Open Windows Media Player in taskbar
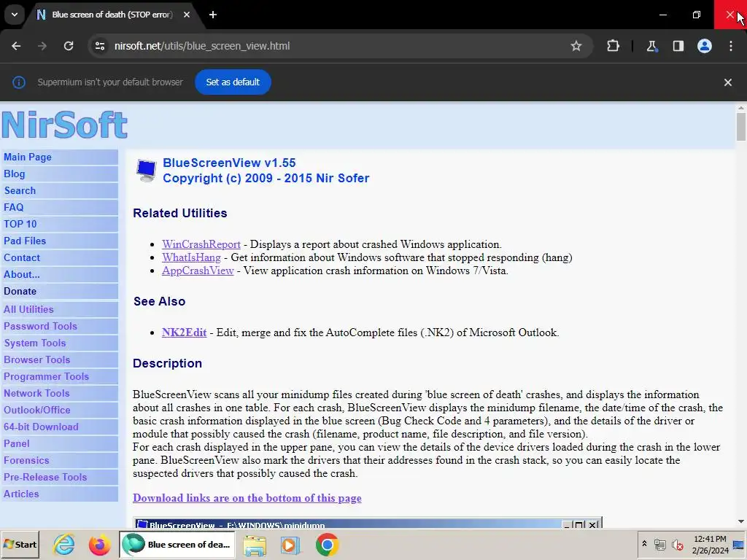 (x=290, y=545)
